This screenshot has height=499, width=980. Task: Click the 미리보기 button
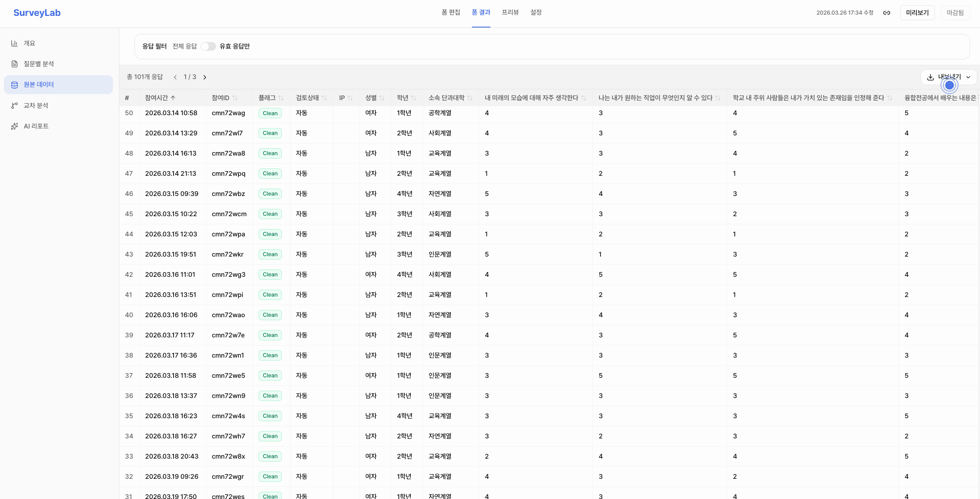917,13
